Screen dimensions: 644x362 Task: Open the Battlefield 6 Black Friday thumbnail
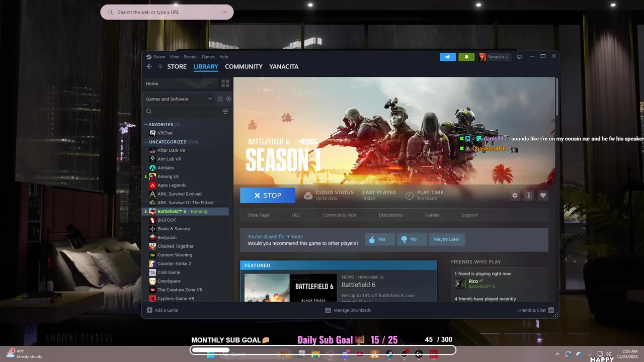pyautogui.click(x=290, y=288)
